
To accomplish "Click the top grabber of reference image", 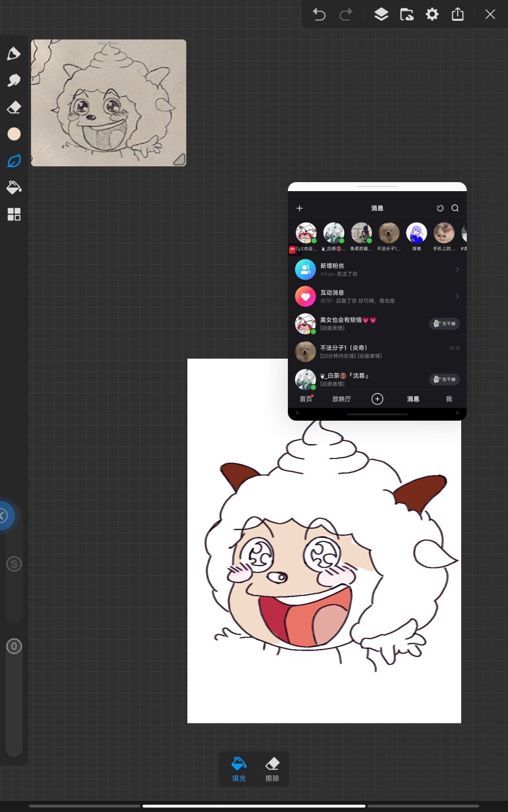I will pos(108,43).
